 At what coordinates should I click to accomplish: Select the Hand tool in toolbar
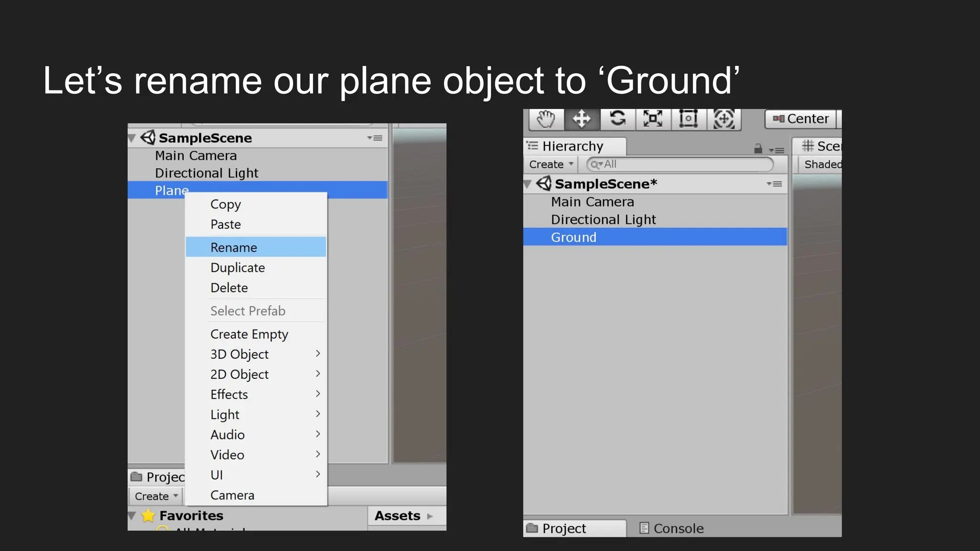click(546, 119)
